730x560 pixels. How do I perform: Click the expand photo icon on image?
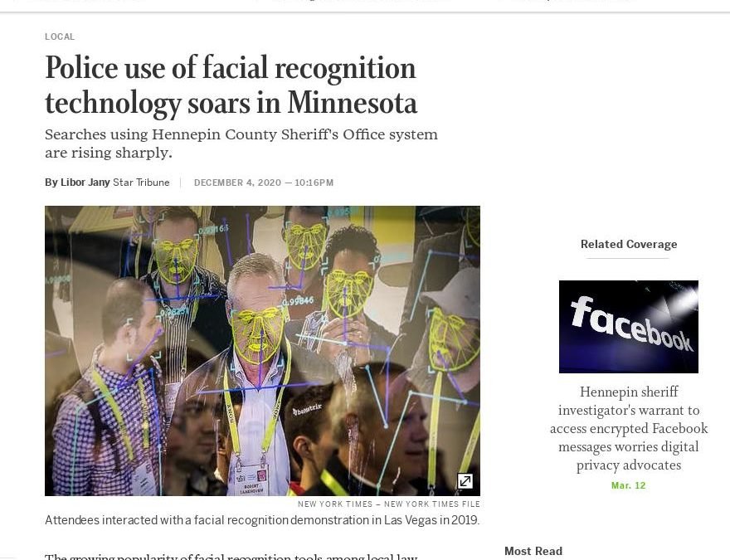465,481
